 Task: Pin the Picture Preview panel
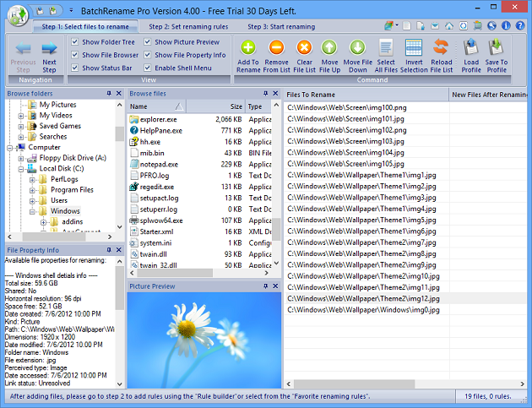point(266,286)
